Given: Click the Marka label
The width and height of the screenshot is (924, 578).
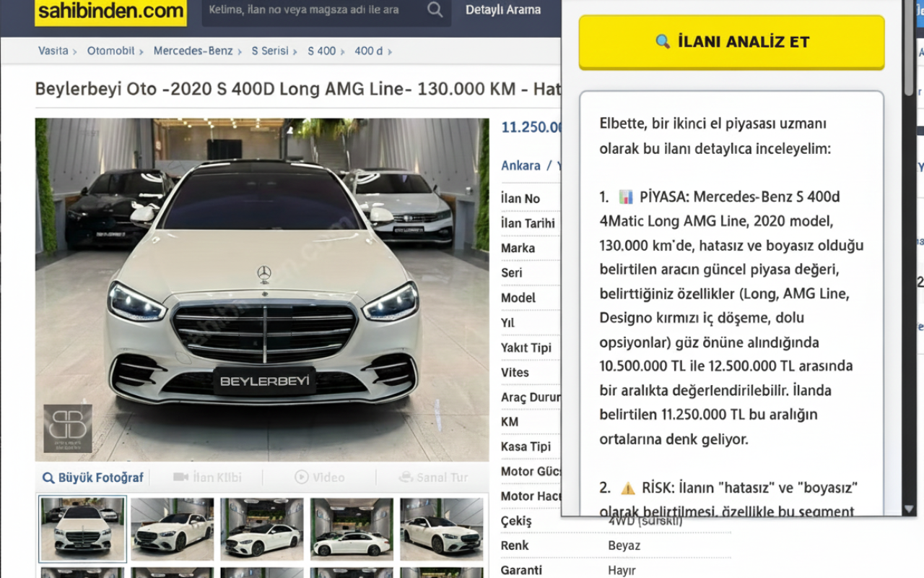Looking at the screenshot, I should (518, 248).
